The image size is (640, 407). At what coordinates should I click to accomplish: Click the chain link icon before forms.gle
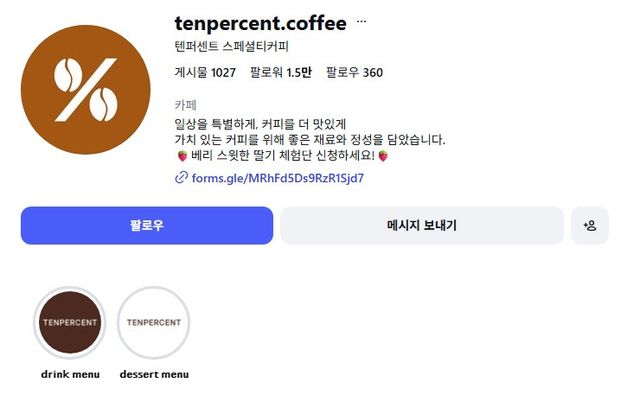click(181, 178)
